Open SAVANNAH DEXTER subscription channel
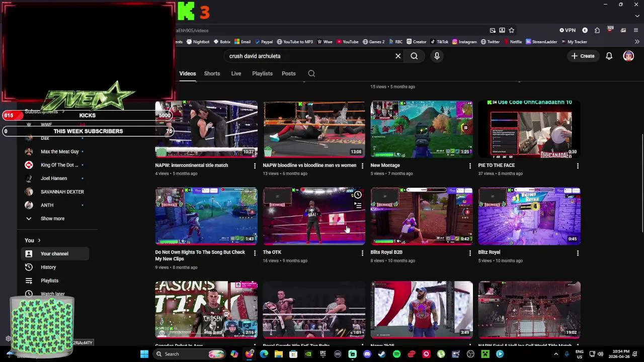644x362 pixels. (x=62, y=192)
